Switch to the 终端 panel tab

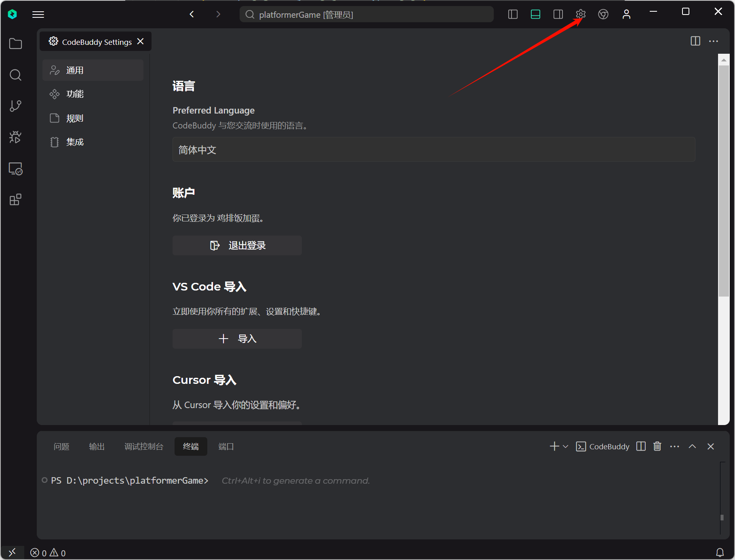pyautogui.click(x=191, y=446)
